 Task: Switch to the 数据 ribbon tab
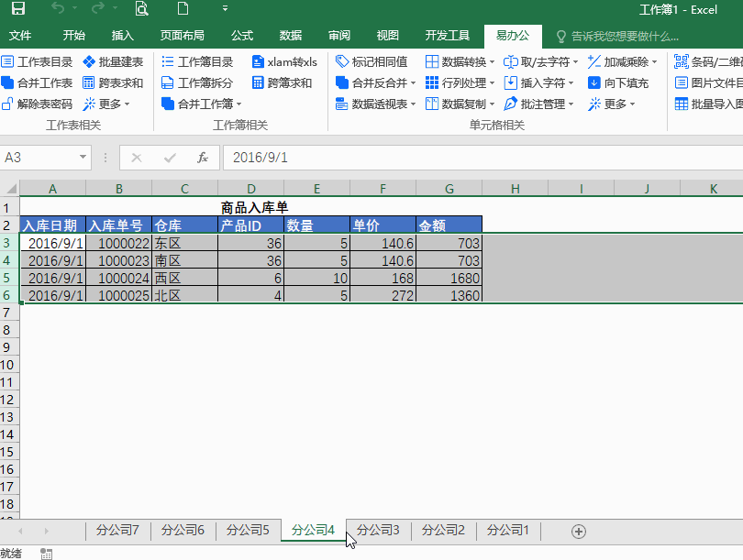point(291,36)
